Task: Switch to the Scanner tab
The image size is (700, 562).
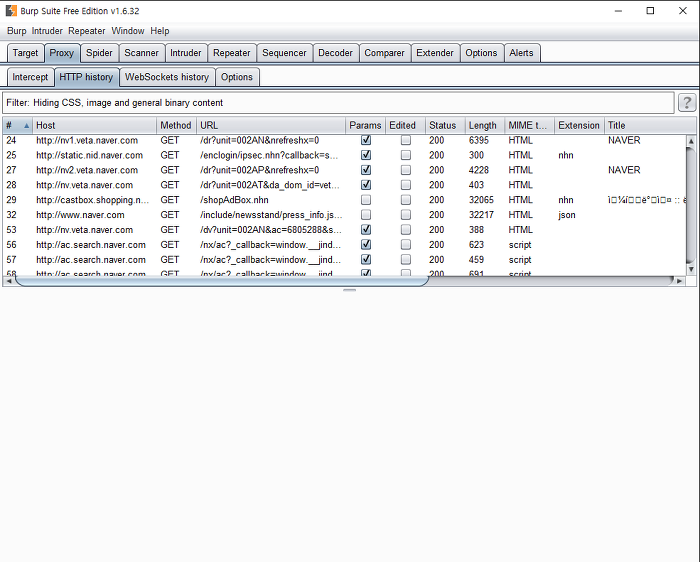Action: 142,53
